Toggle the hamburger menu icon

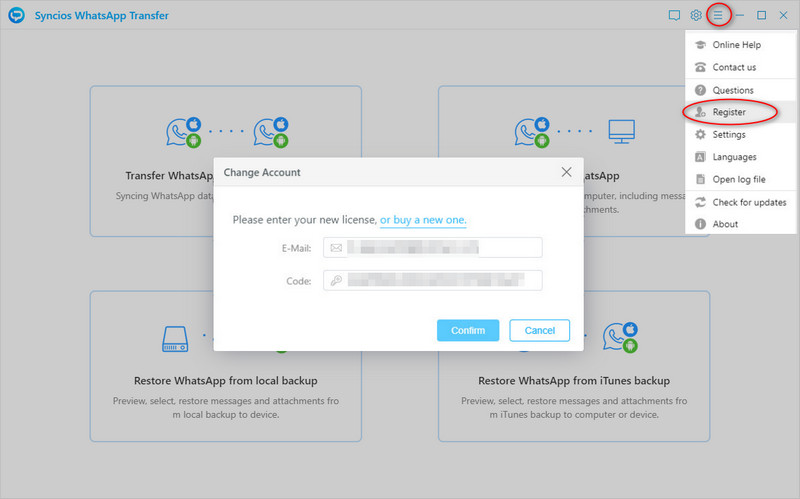[718, 15]
